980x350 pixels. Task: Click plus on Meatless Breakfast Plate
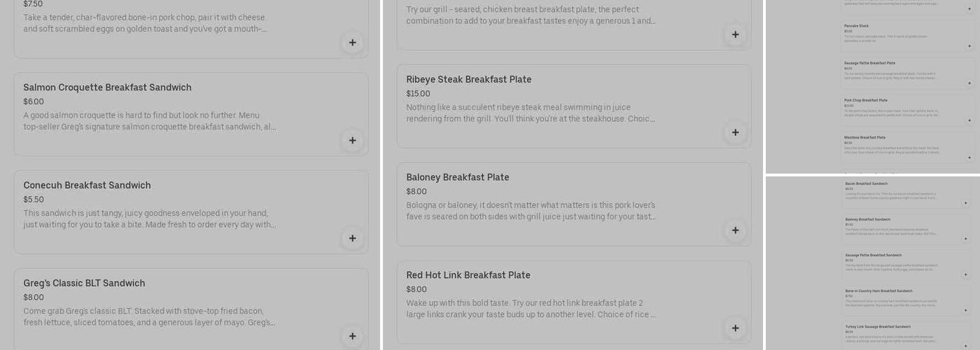point(969,157)
